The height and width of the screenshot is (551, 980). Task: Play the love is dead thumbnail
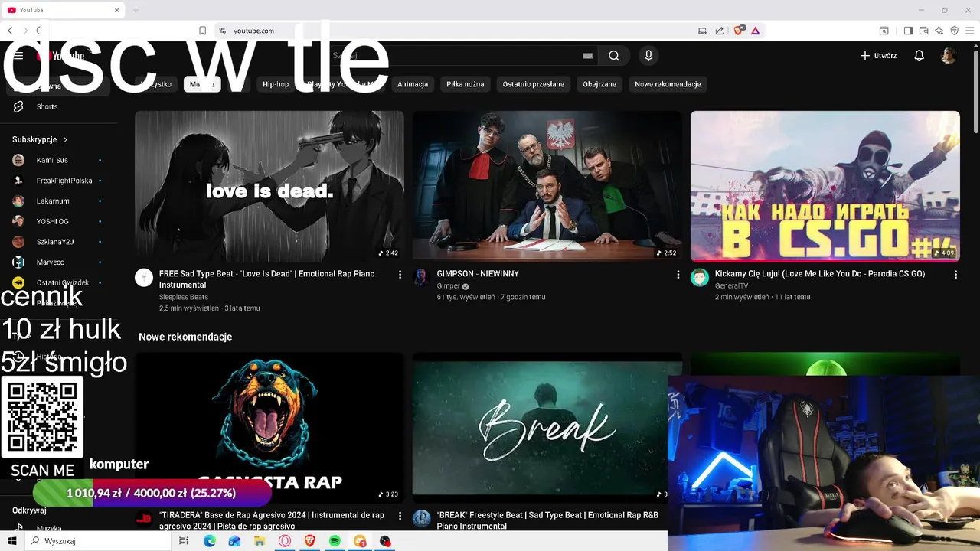269,186
